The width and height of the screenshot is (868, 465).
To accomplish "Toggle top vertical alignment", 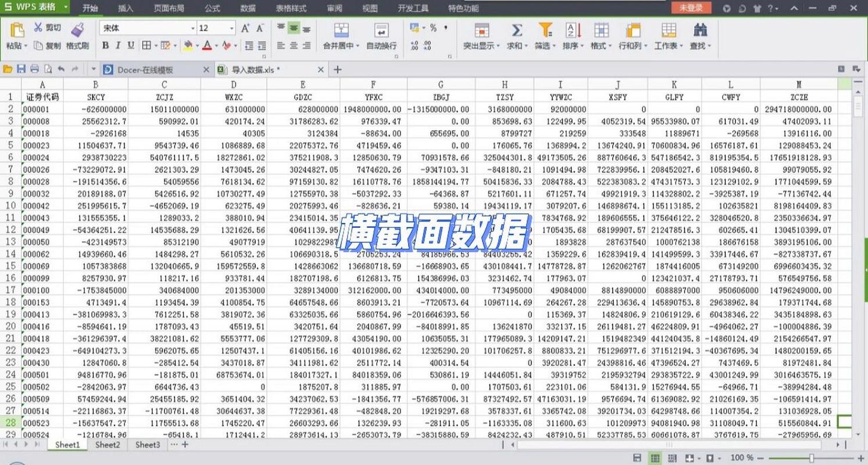I will 281,28.
